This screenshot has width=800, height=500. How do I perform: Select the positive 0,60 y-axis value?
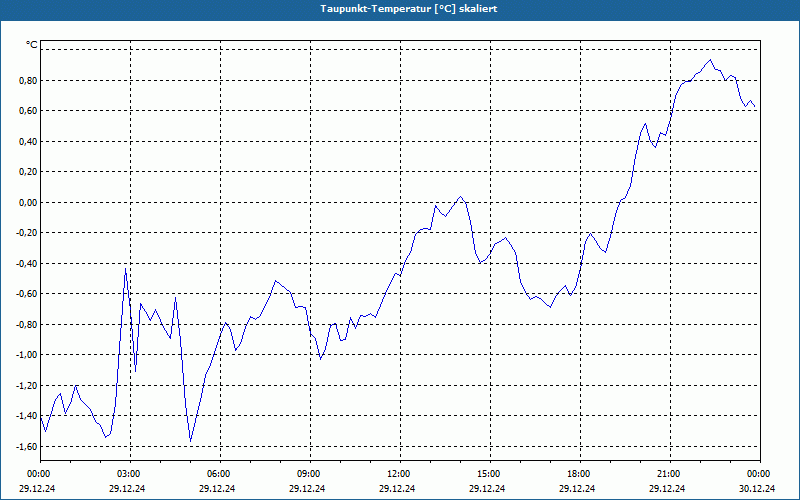[28, 111]
